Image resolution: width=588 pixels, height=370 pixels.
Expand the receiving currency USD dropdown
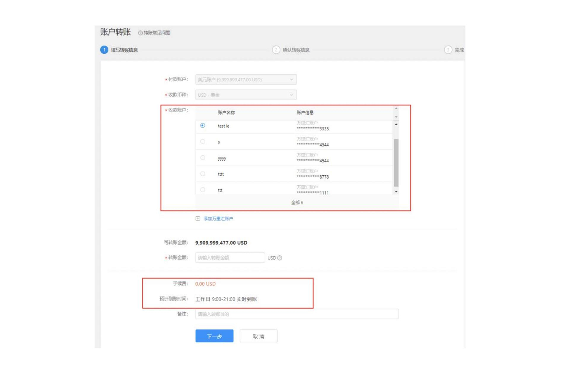246,95
